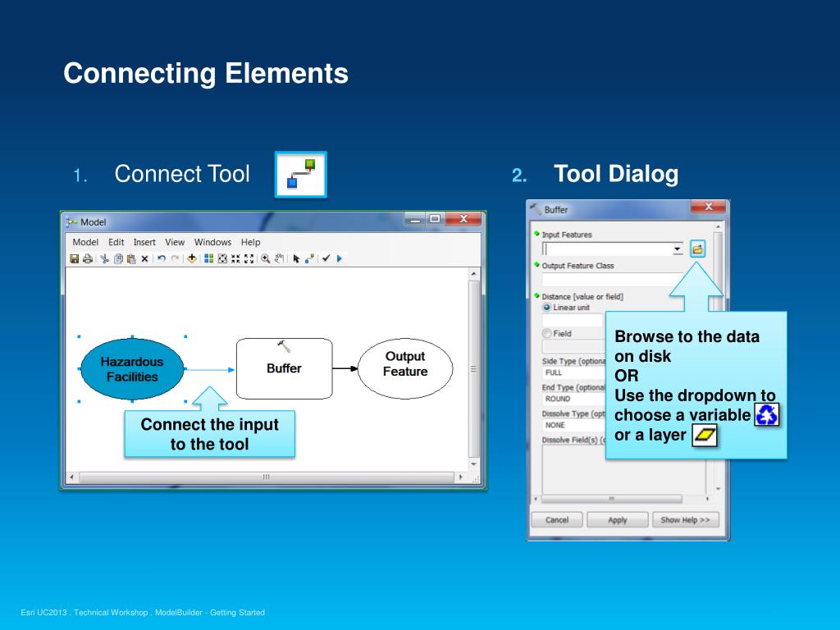The width and height of the screenshot is (840, 630).
Task: Open the Model menu
Action: point(85,242)
